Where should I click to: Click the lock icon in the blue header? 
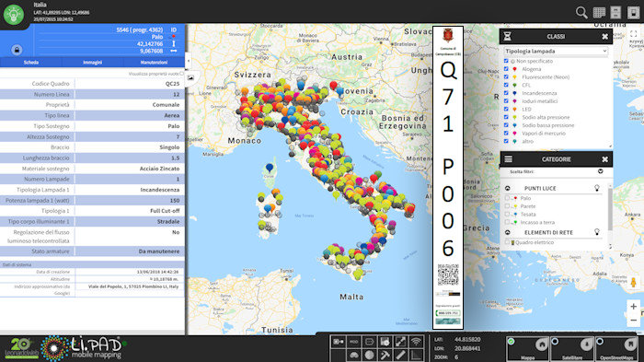tap(17, 50)
